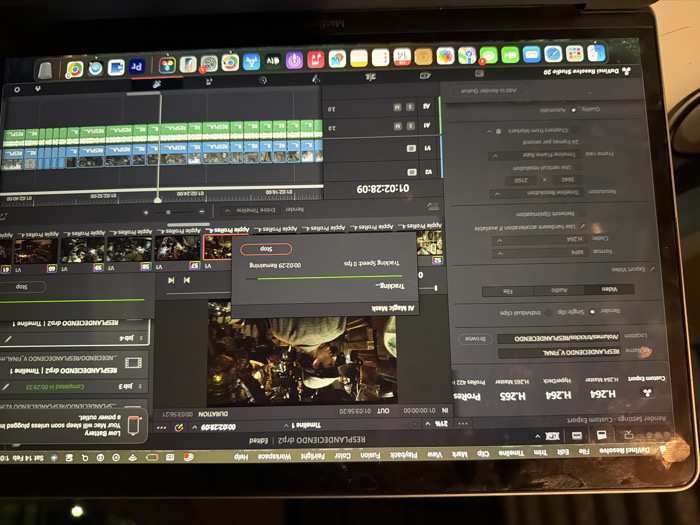Open the Timeline menu in menu bar

(x=511, y=453)
